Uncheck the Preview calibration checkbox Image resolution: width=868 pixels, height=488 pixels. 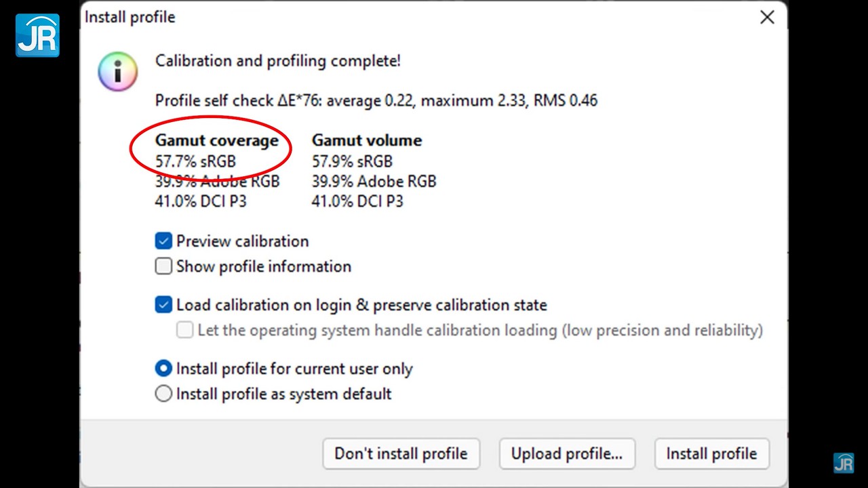click(x=163, y=241)
